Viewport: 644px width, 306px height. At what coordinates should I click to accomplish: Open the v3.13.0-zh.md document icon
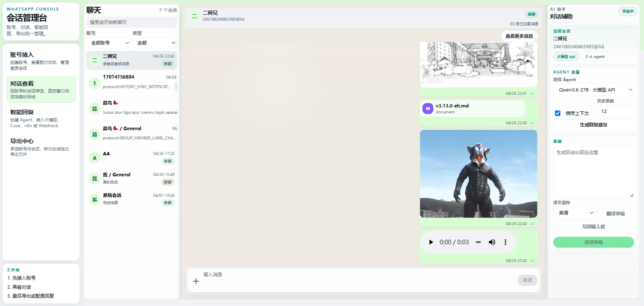pyautogui.click(x=428, y=108)
